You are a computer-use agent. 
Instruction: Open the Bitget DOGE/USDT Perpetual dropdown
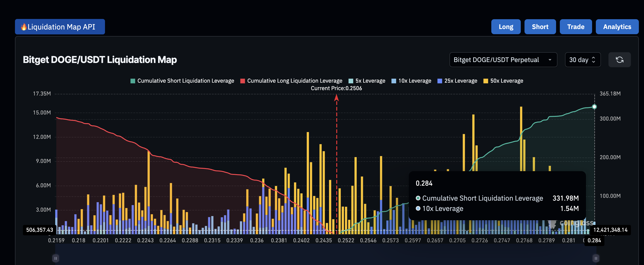[x=503, y=60]
